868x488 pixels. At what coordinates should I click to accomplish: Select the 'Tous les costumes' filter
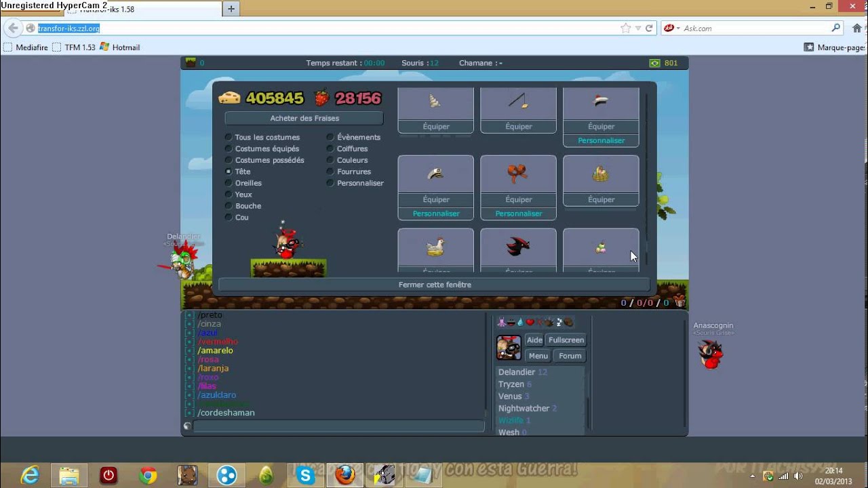click(x=262, y=138)
